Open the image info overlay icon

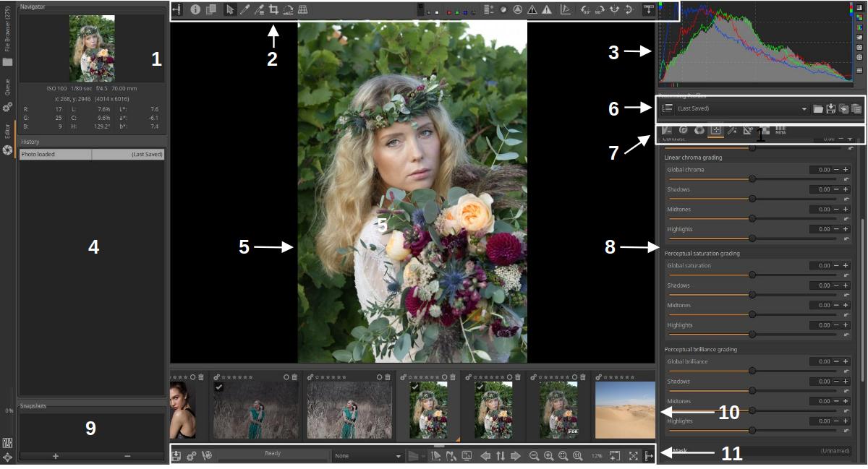pyautogui.click(x=195, y=9)
